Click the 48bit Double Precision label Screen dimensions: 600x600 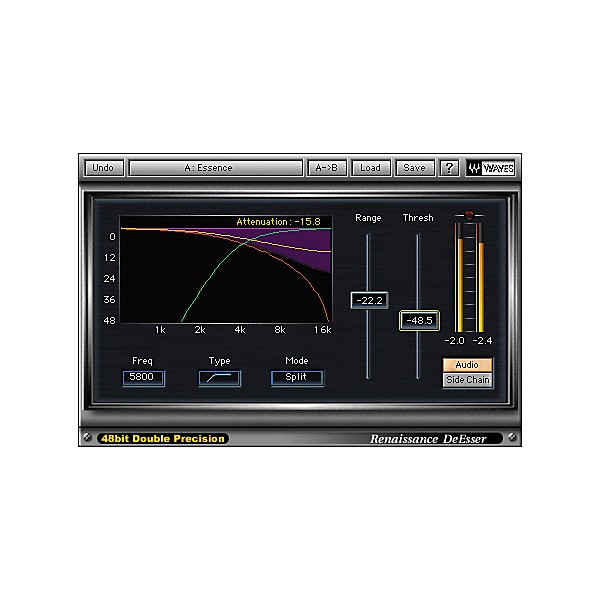tap(163, 439)
